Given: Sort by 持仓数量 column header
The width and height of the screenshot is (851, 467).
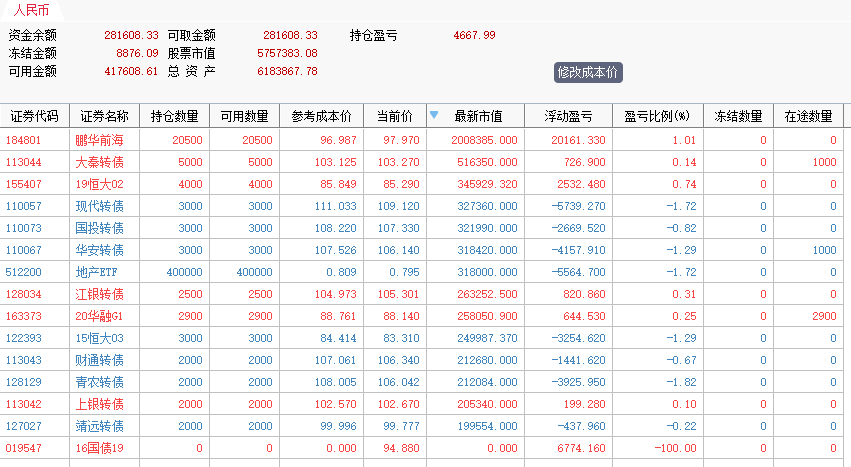Looking at the screenshot, I should 174,116.
